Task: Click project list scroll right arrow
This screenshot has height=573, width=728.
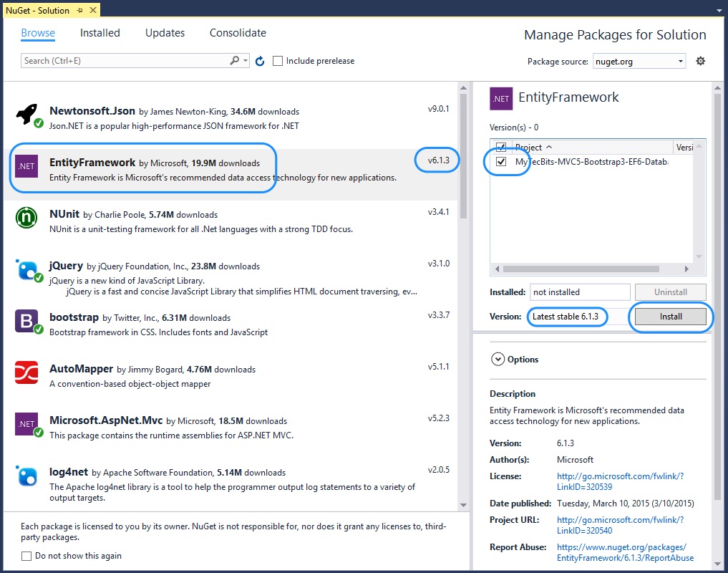Action: coord(686,269)
